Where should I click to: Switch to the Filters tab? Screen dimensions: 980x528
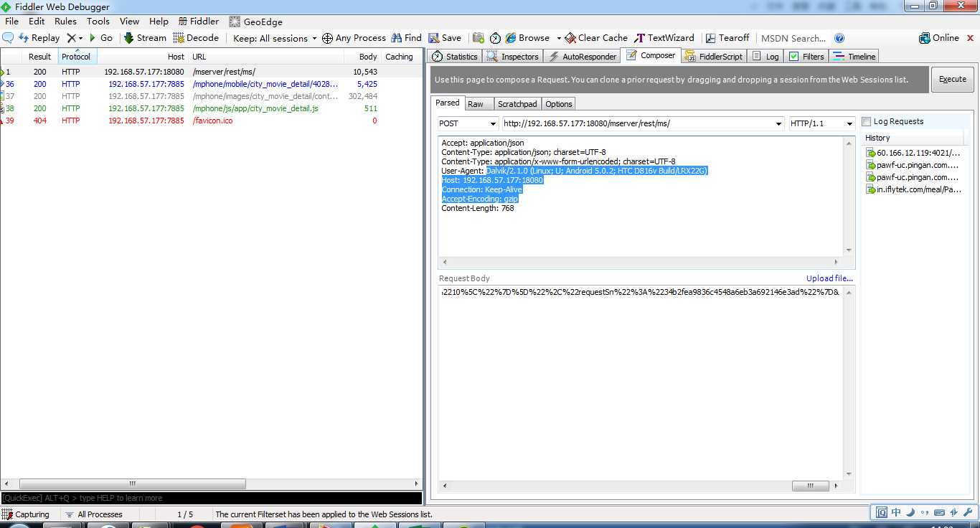click(x=806, y=57)
